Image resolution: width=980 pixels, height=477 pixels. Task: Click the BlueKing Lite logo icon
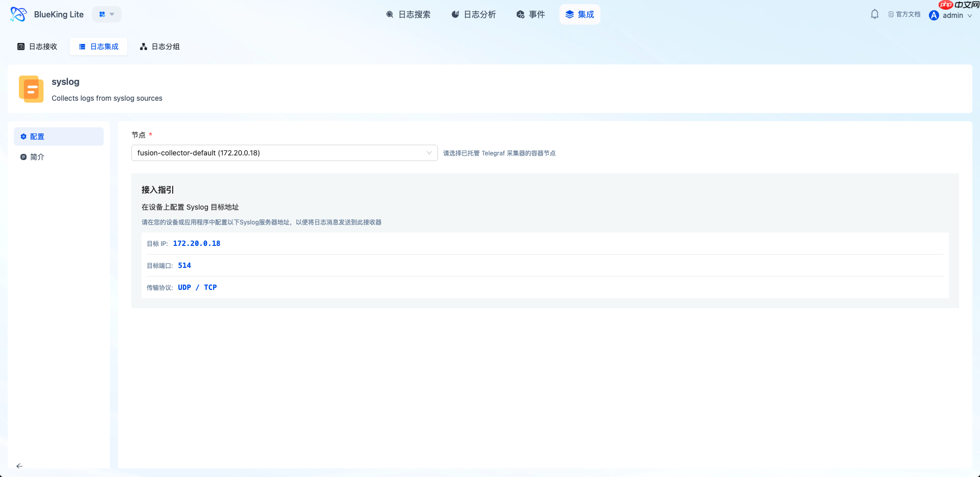pos(18,14)
